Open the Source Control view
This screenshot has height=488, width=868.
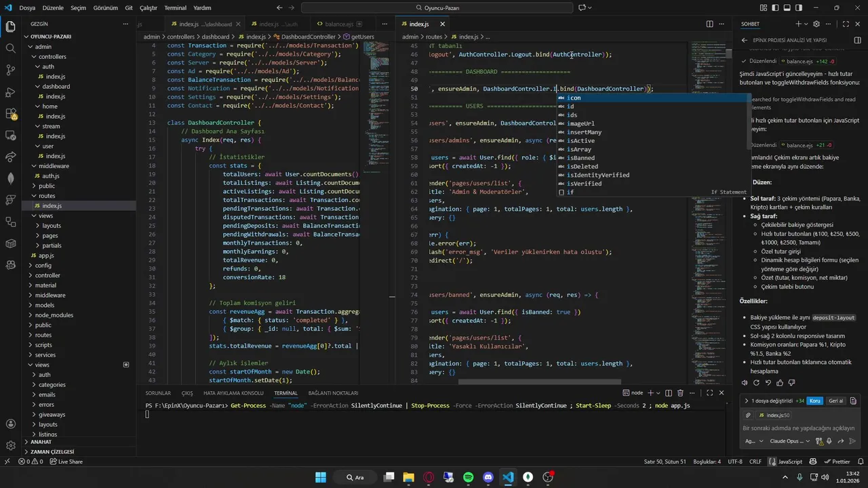[10, 70]
